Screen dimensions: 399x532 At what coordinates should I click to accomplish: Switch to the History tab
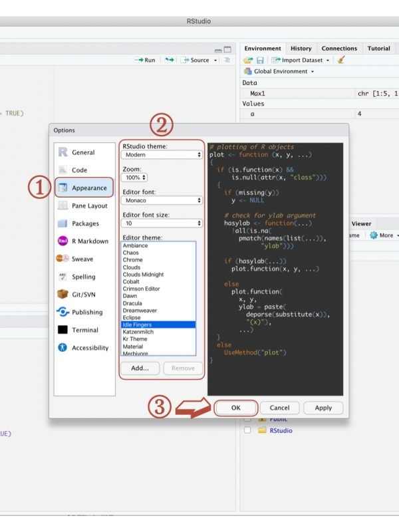pyautogui.click(x=301, y=49)
